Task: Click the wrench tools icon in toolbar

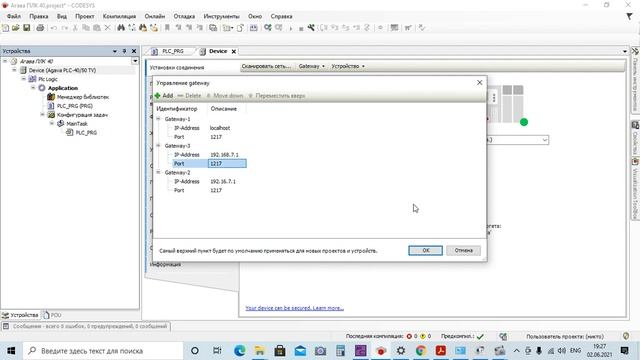Action: point(311,28)
